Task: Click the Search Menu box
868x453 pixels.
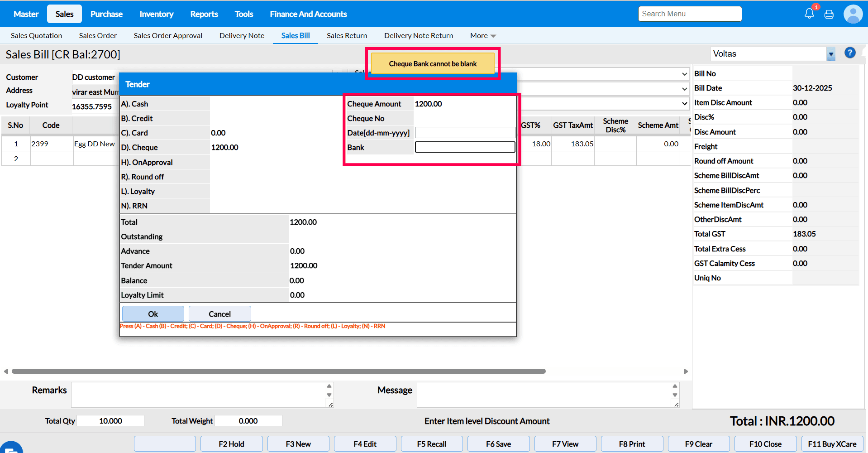Action: [x=690, y=14]
